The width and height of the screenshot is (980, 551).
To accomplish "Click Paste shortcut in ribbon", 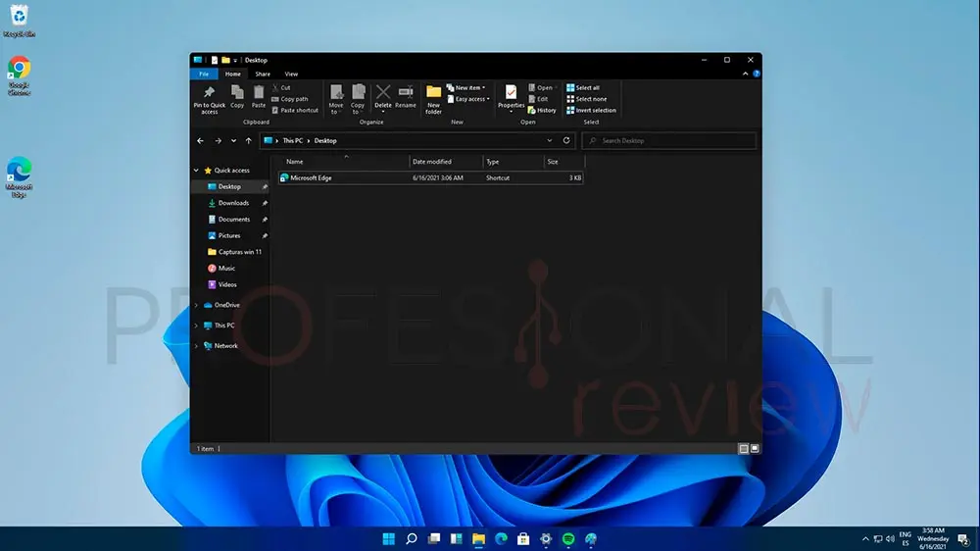I will (295, 110).
